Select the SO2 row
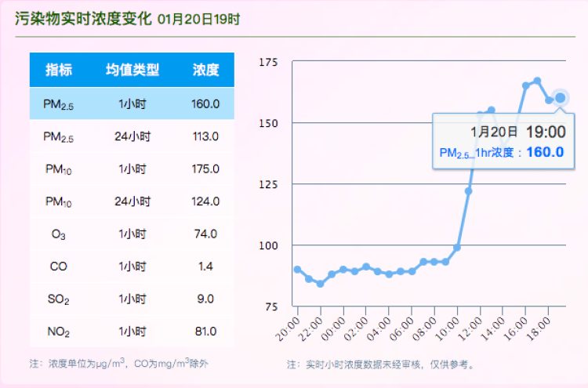 (132, 299)
